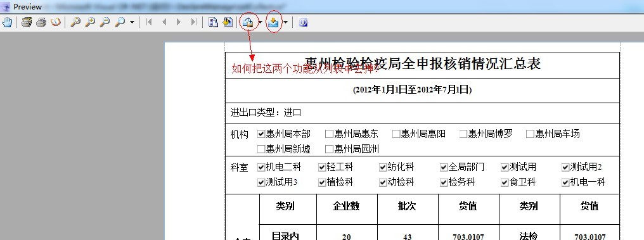Image resolution: width=644 pixels, height=240 pixels.
Task: Select the Magnifier tool
Action: tap(75, 22)
